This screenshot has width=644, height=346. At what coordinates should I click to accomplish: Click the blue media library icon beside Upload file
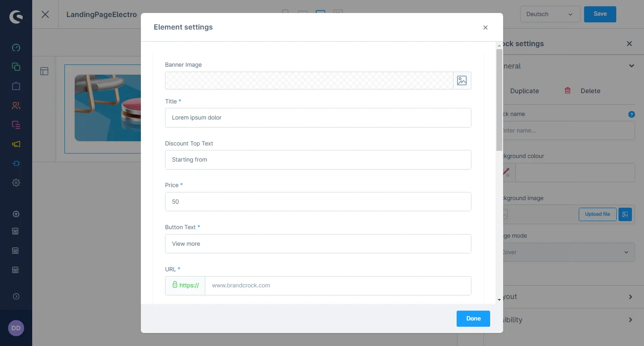[625, 214]
